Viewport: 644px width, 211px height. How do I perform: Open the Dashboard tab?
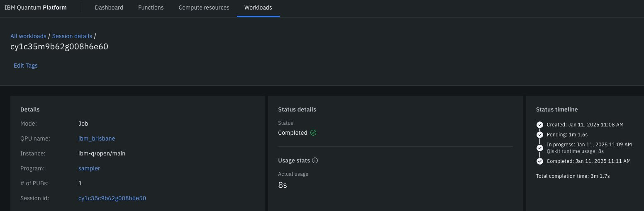pos(109,8)
